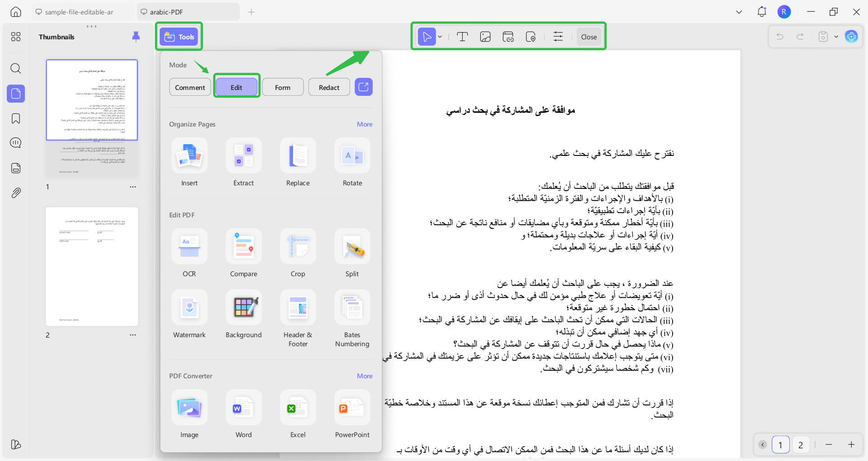Open the Watermark tool
This screenshot has height=461, width=868.
click(190, 314)
